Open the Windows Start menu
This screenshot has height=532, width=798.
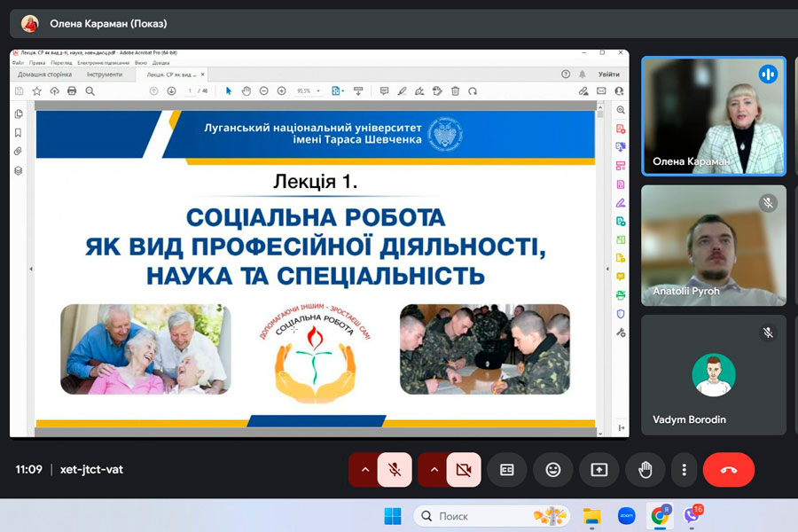pyautogui.click(x=392, y=515)
